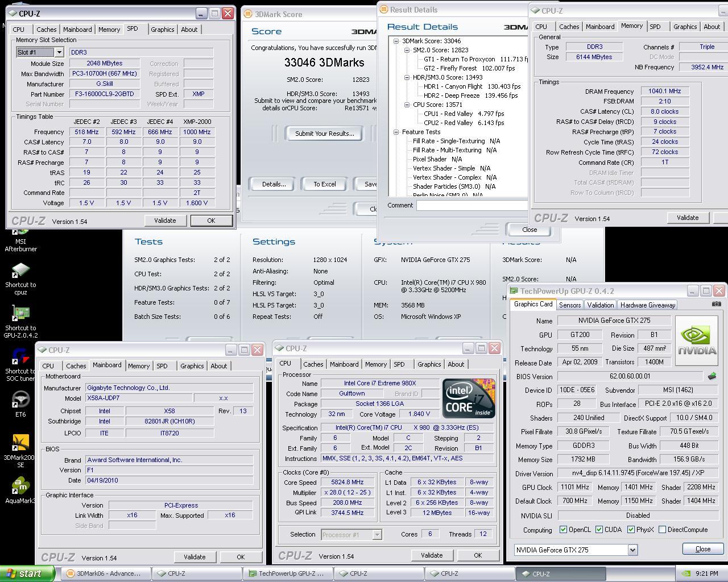The width and height of the screenshot is (728, 582).
Task: Open Hardware Giveaway tab in GPU-Z
Action: pyautogui.click(x=648, y=305)
